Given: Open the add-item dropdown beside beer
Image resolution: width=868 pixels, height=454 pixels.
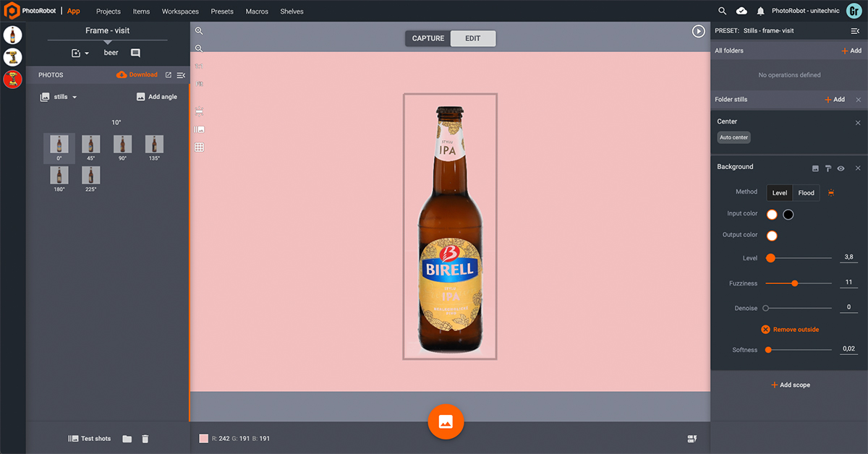Looking at the screenshot, I should pos(80,53).
